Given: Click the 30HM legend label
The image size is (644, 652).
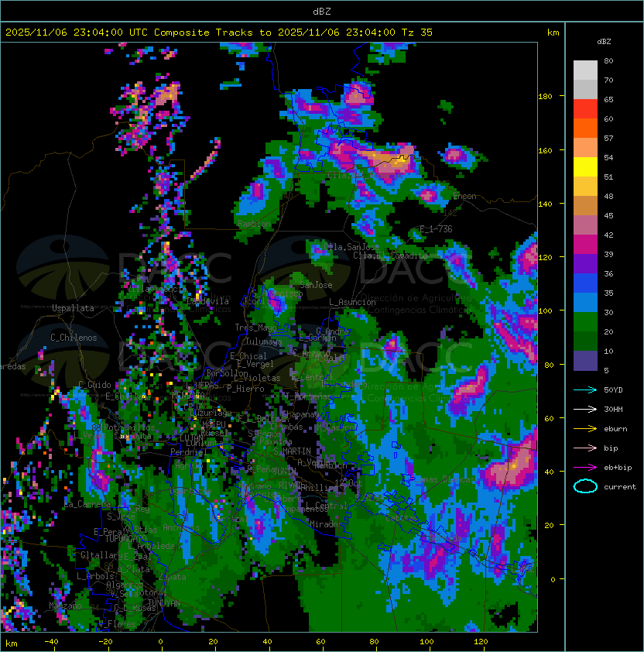Looking at the screenshot, I should (613, 409).
